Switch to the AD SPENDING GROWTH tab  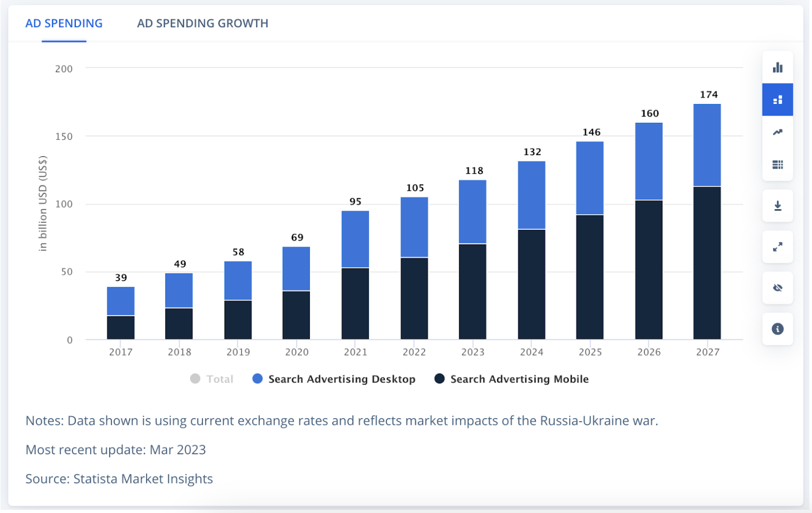click(x=202, y=23)
